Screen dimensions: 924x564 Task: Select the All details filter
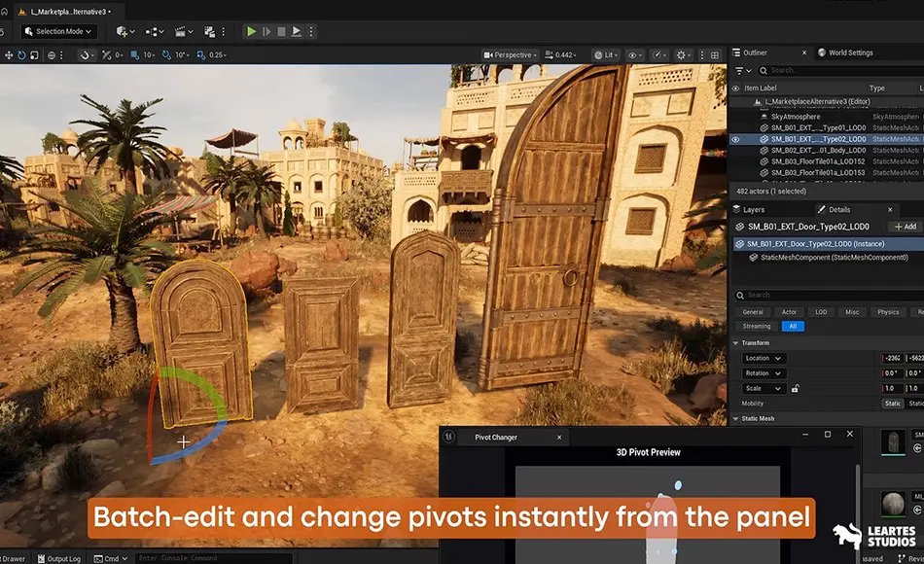click(x=793, y=326)
